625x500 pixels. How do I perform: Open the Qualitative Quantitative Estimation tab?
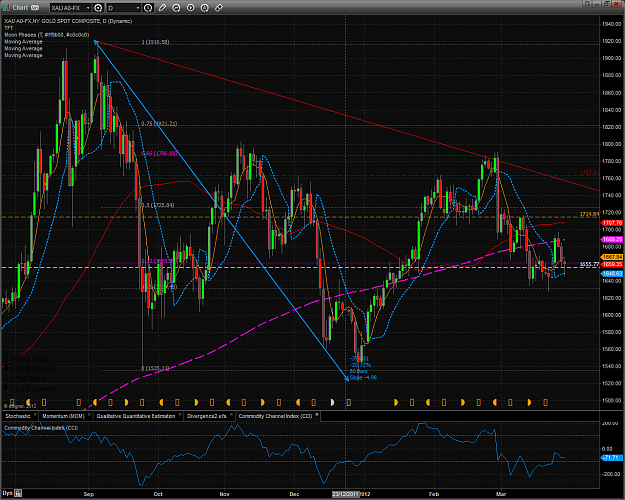(x=136, y=416)
